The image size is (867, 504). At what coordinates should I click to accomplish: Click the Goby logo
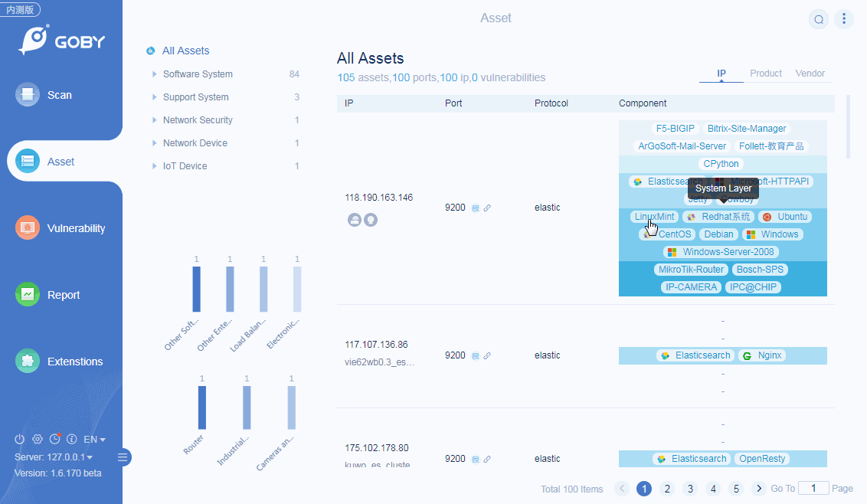point(61,40)
